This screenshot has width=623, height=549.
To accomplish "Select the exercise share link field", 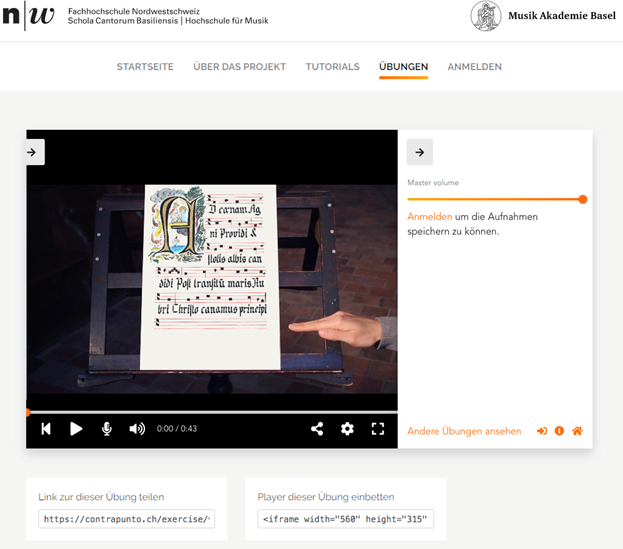I will pos(126,519).
